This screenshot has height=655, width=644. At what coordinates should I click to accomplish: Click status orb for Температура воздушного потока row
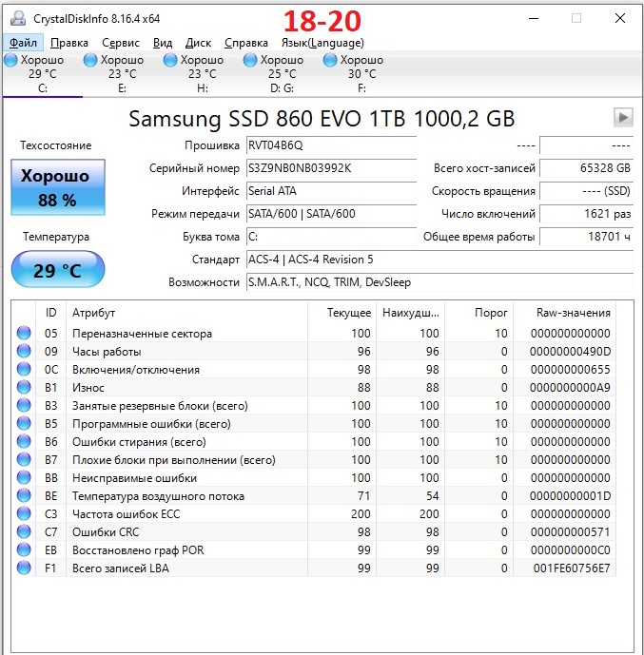pyautogui.click(x=24, y=495)
